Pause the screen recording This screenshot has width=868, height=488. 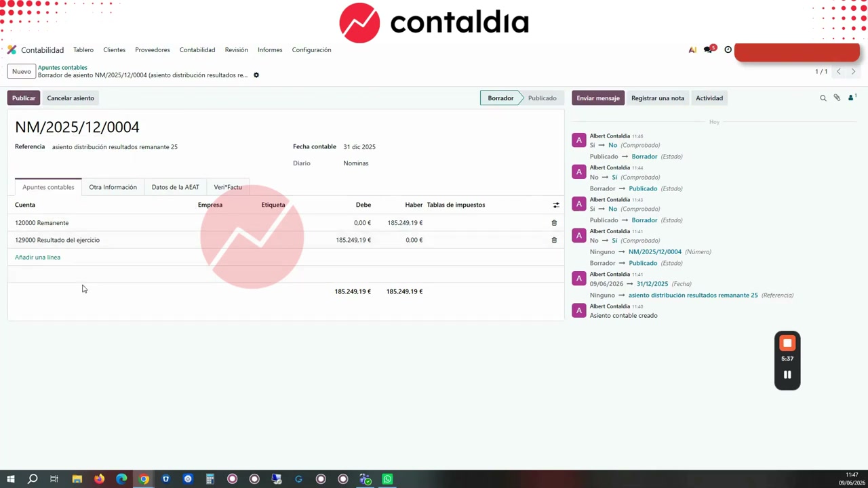(x=787, y=375)
